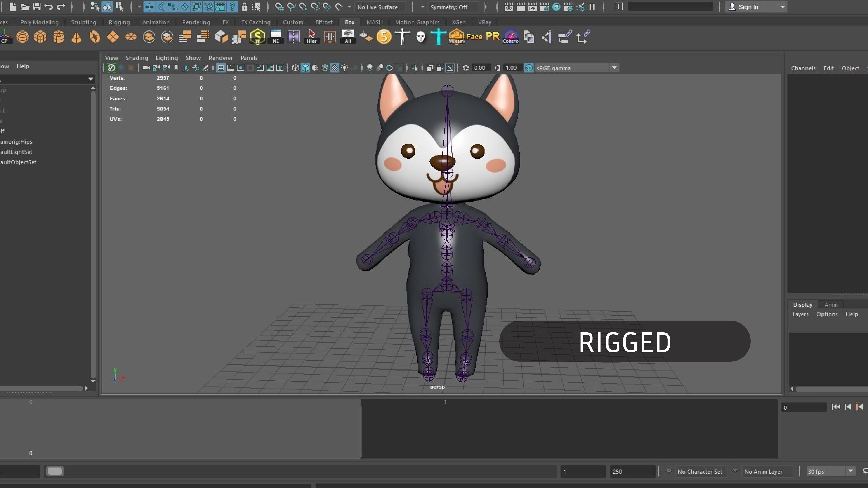
Task: Create a polygon torus from the shelf
Action: pos(95,37)
